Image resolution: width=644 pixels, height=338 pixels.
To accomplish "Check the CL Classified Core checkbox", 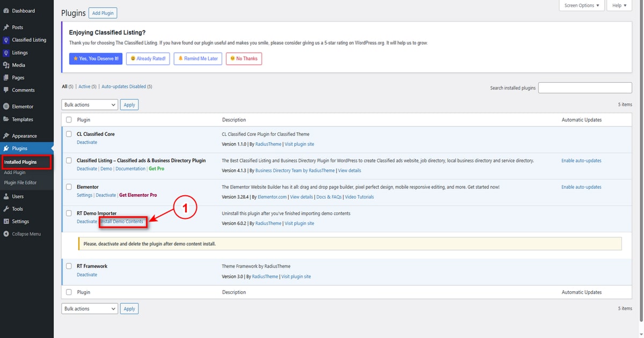I will click(69, 134).
